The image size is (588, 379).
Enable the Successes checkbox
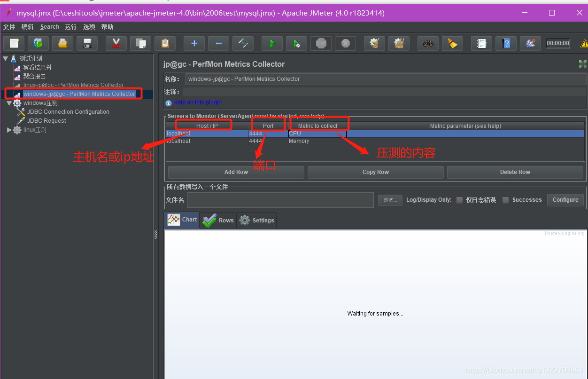coord(505,200)
